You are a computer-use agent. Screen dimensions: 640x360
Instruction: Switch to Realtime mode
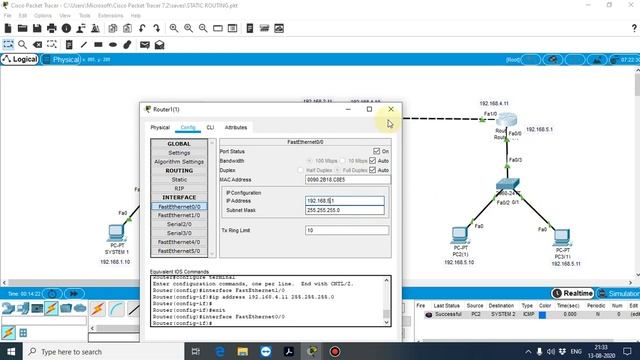pyautogui.click(x=573, y=293)
